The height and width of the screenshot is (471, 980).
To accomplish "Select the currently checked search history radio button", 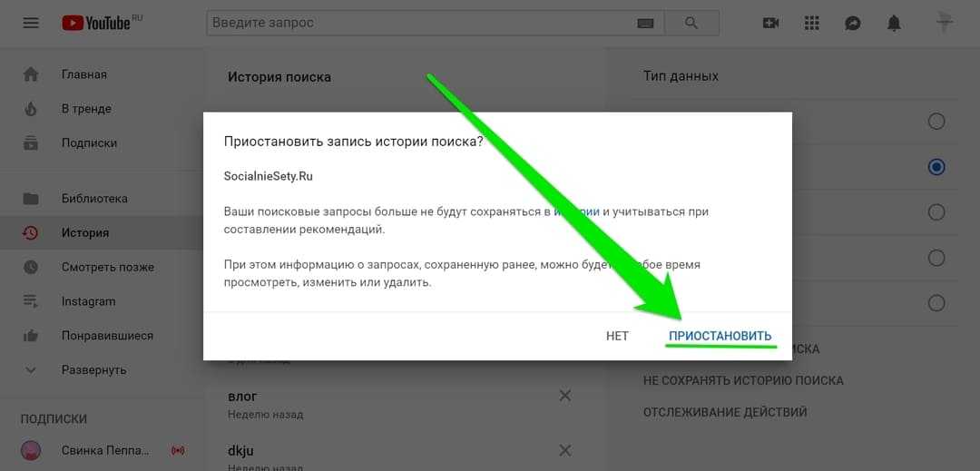I will (x=936, y=167).
